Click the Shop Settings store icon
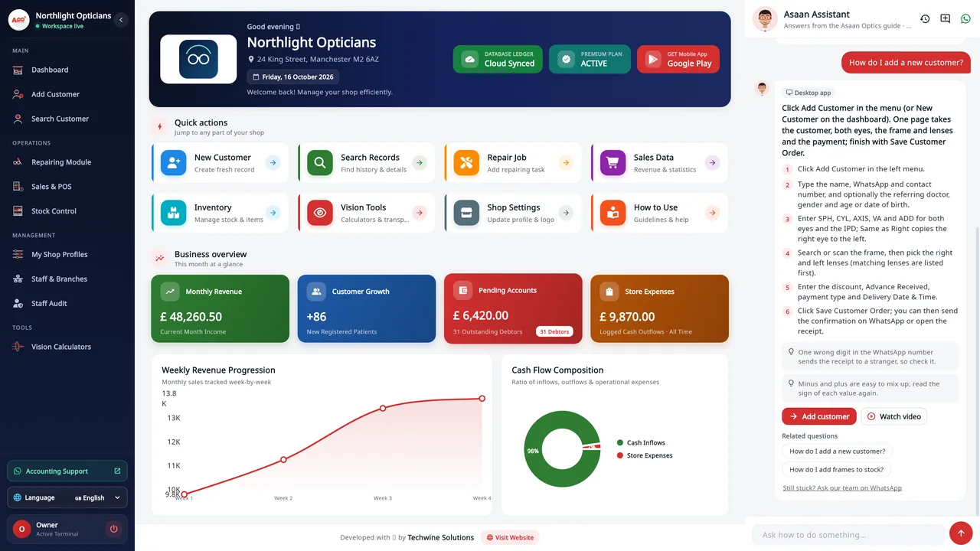Screen dimensions: 980x551 466,213
